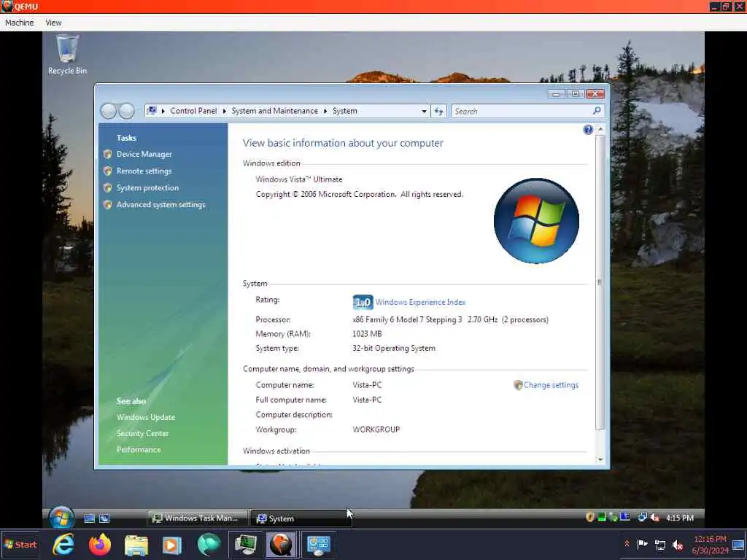This screenshot has width=747, height=560.
Task: Click the host network tray icon
Action: [x=660, y=545]
